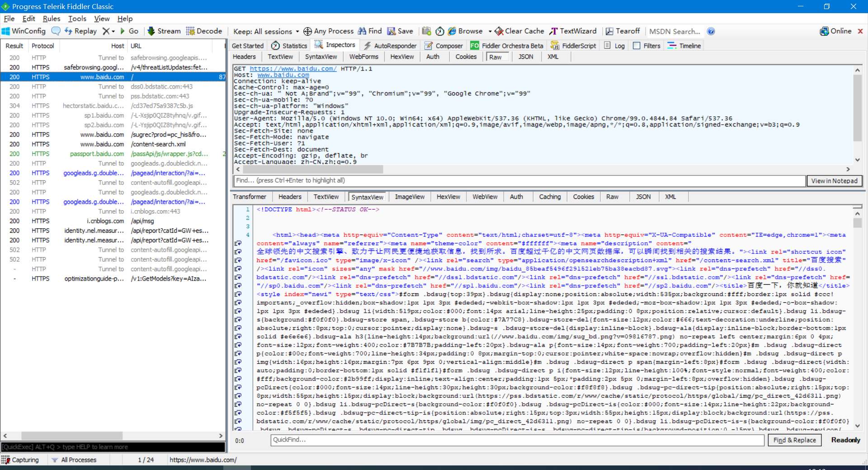The height and width of the screenshot is (470, 868).
Task: Open FiddlerScript tab
Action: point(574,46)
